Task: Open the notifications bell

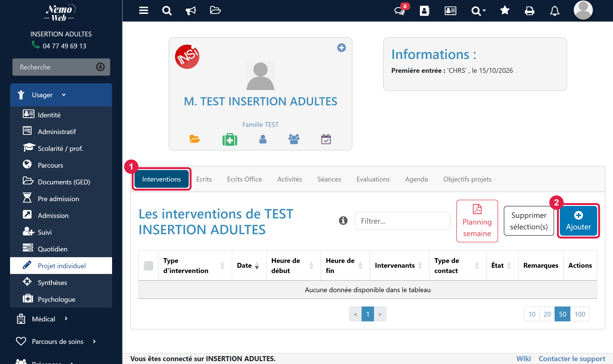Action: pyautogui.click(x=554, y=11)
